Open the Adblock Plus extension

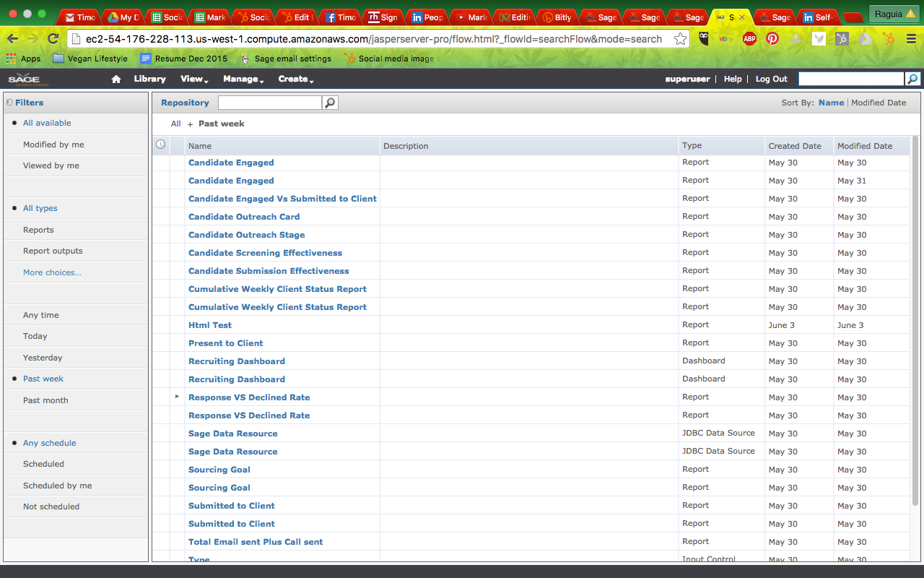click(749, 39)
